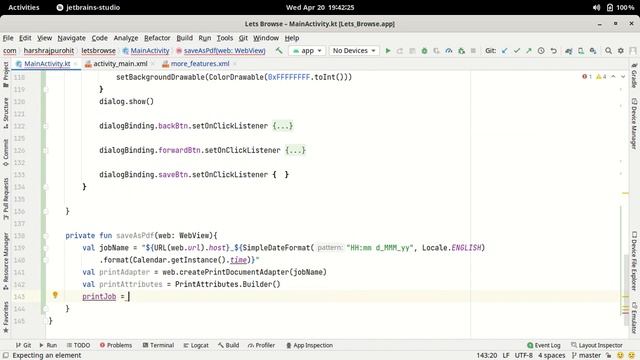The image size is (640, 360).
Task: Collapse saveAsPdf function with gutter fold marker
Action: pos(46,236)
